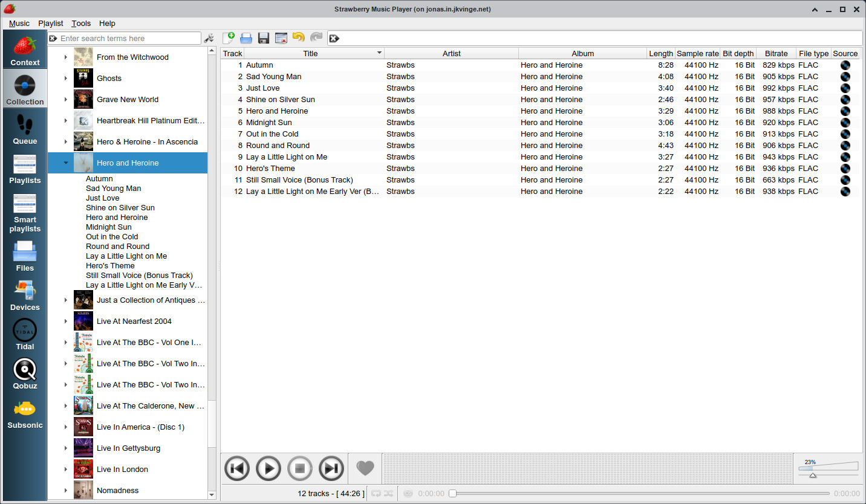Create a new playlist with the toolbar icon
The width and height of the screenshot is (866, 504).
[229, 37]
